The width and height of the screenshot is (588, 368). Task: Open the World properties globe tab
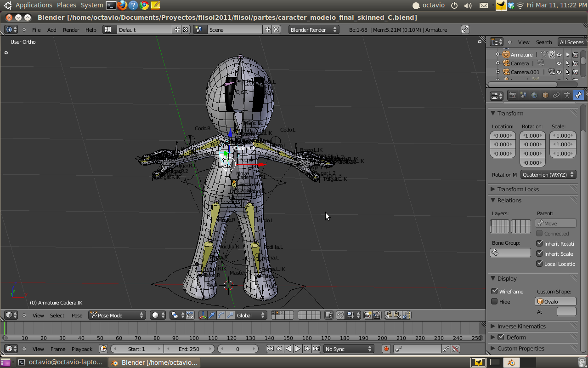pyautogui.click(x=534, y=96)
